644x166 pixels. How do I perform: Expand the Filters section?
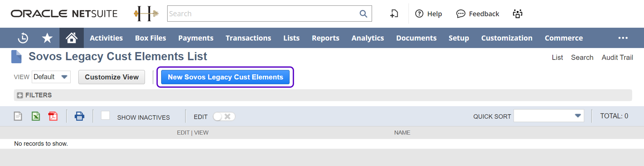point(20,95)
